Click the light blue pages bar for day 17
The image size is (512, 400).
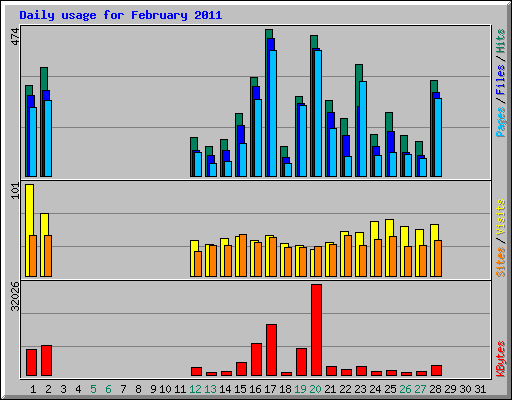tap(273, 113)
